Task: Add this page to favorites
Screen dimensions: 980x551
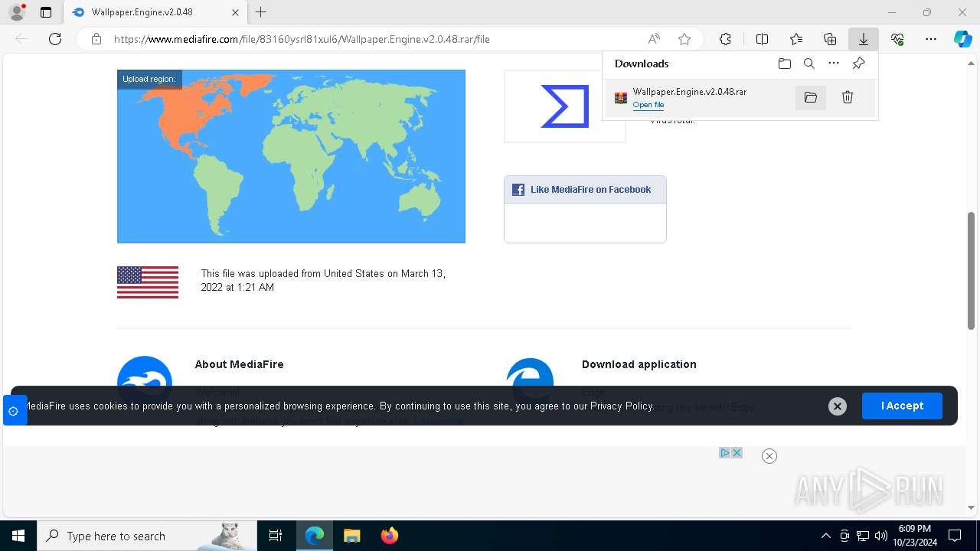Action: (684, 39)
